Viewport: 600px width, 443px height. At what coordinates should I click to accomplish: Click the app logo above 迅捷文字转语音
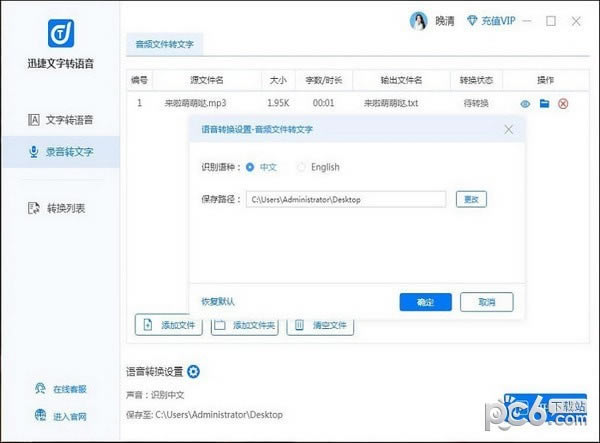point(59,35)
